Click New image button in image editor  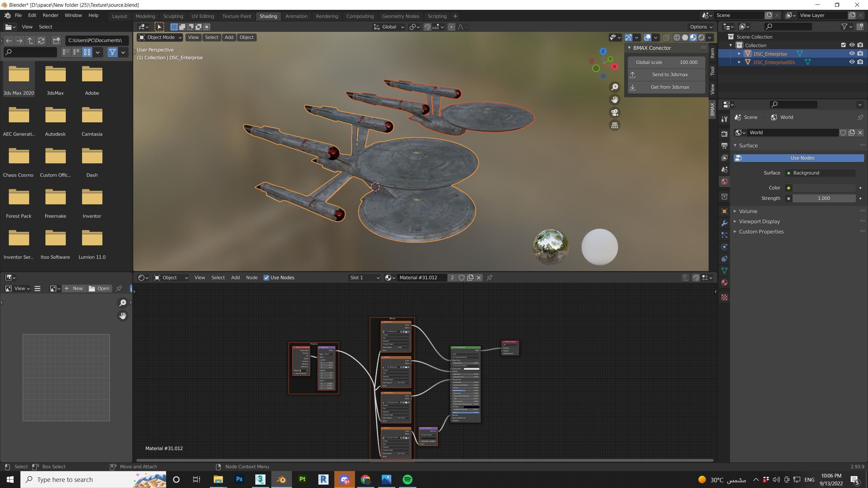coord(74,289)
